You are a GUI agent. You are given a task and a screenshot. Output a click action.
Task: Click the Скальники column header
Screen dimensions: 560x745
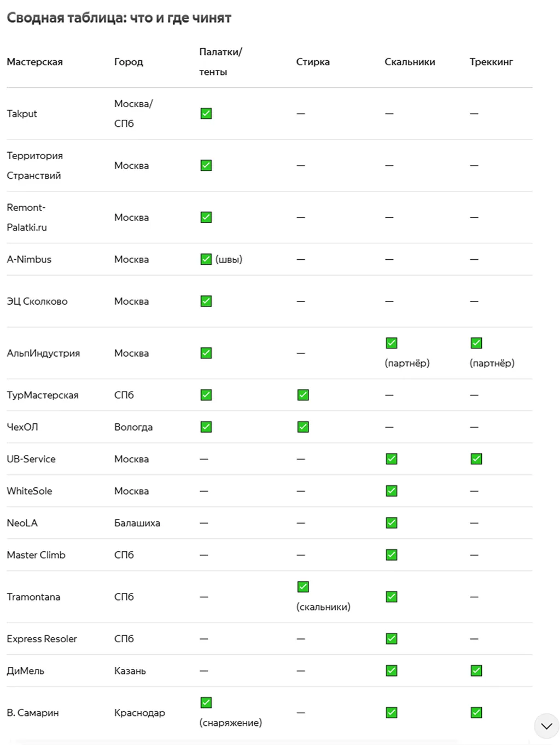[410, 62]
